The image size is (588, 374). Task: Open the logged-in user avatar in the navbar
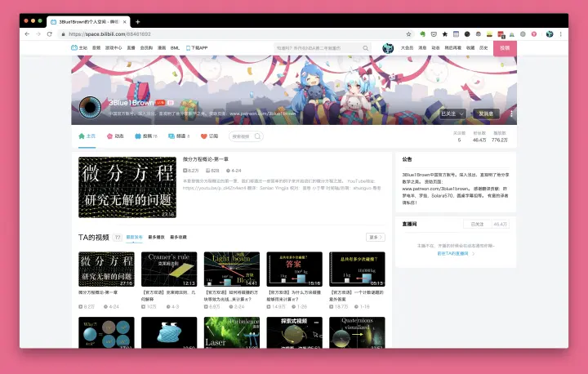pyautogui.click(x=388, y=48)
